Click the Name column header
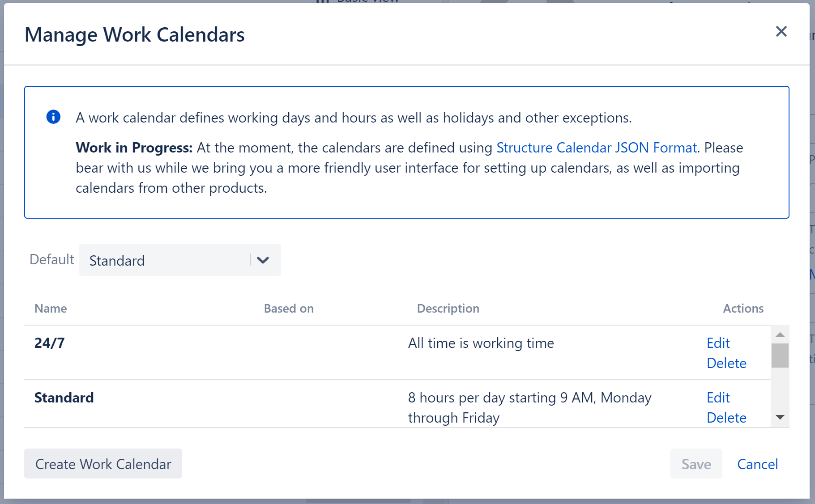Screen dimensions: 815x504 click(50, 308)
